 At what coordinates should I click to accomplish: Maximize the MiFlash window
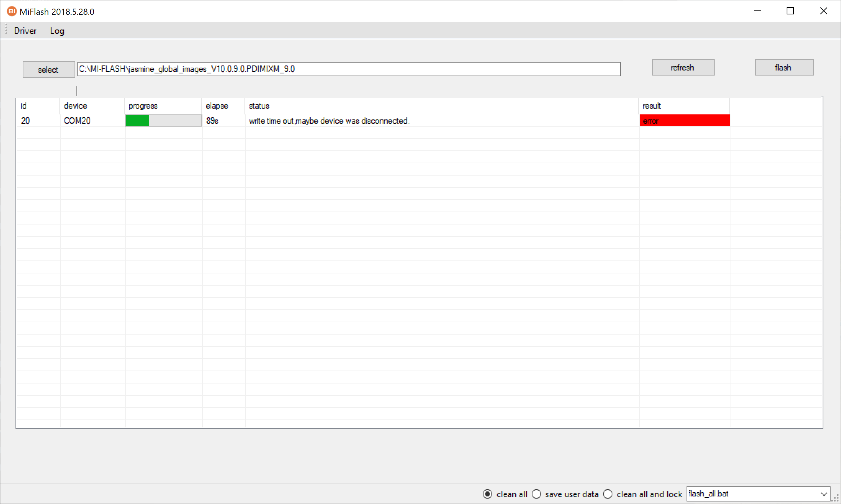click(x=790, y=11)
